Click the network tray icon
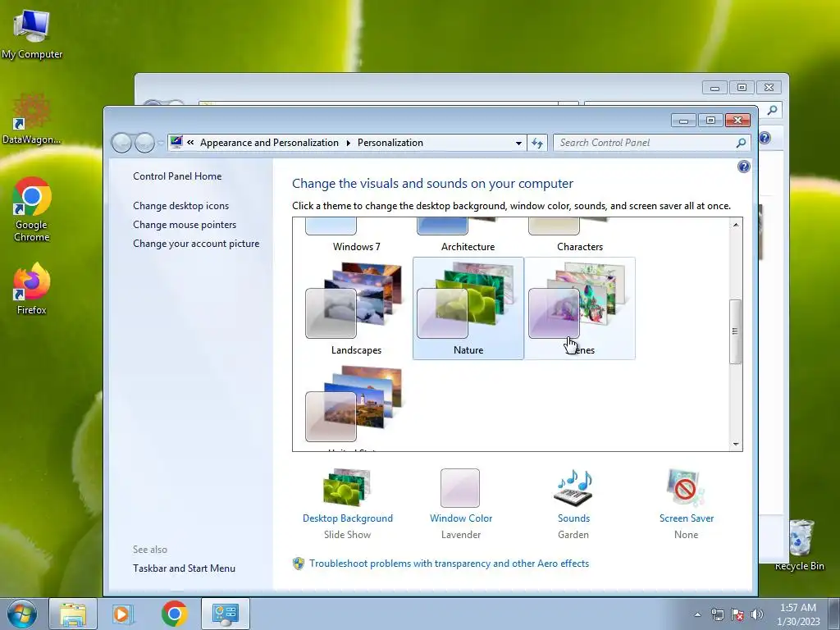The height and width of the screenshot is (630, 840). click(x=717, y=614)
